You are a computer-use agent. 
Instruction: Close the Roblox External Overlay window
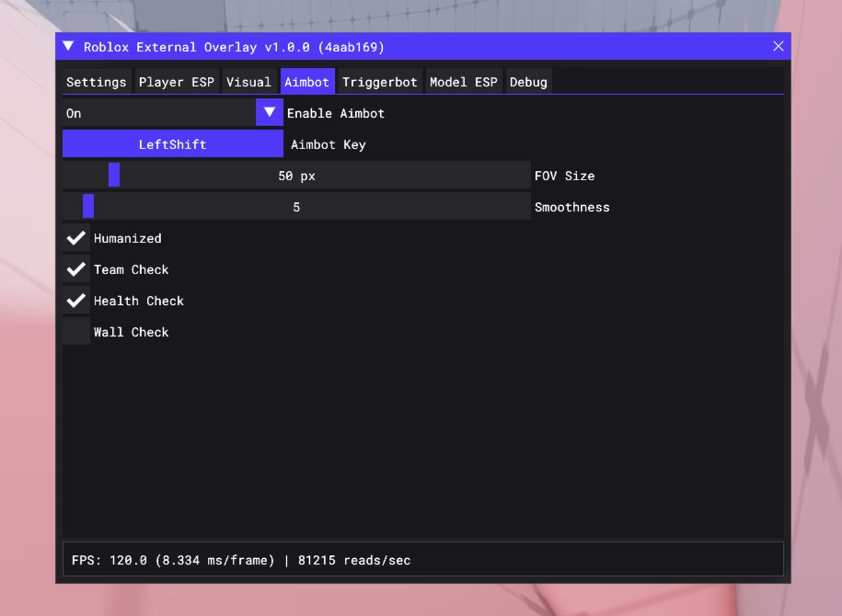778,46
